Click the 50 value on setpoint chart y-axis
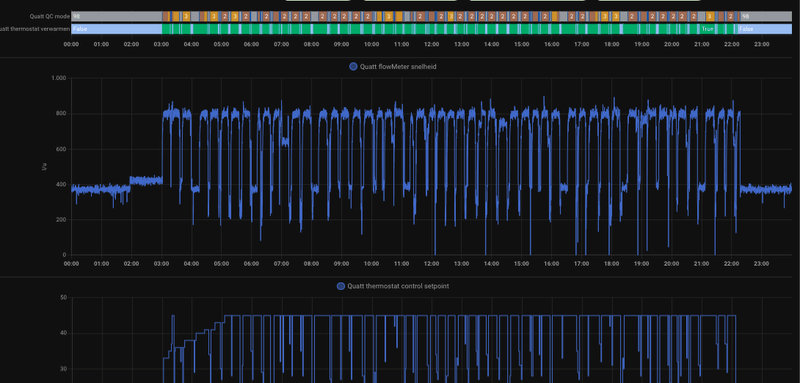The width and height of the screenshot is (800, 383). point(64,297)
